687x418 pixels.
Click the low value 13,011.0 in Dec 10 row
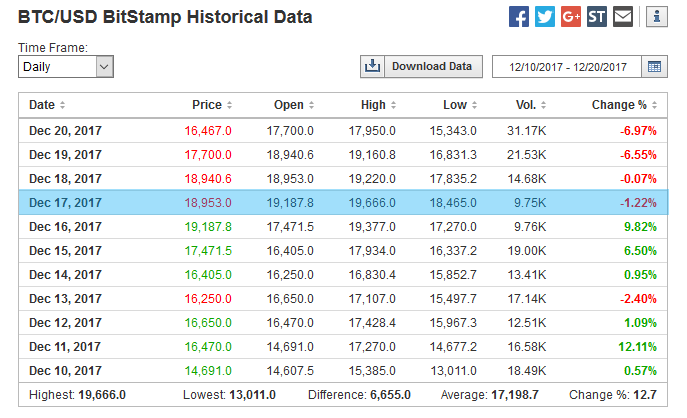point(453,371)
